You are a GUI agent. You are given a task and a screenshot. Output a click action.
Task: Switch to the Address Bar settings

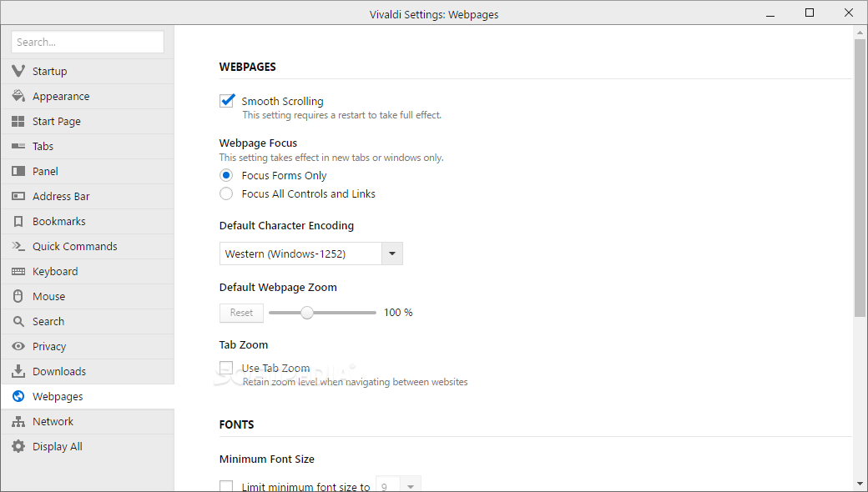[x=61, y=196]
